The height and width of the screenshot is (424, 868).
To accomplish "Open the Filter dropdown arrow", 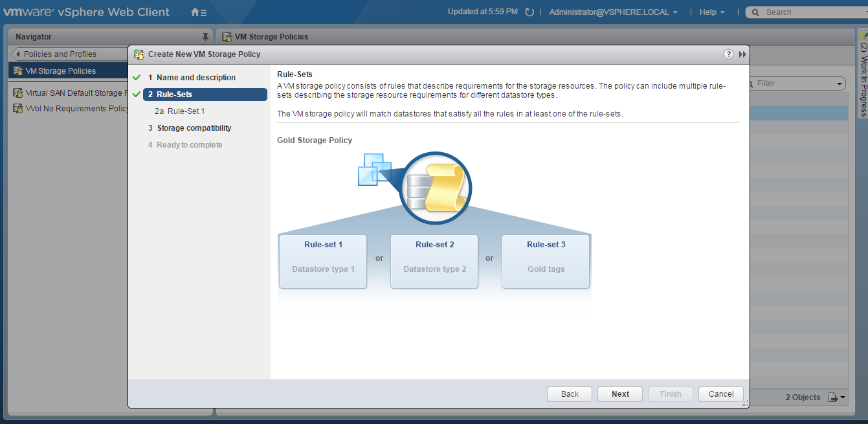I will click(x=840, y=84).
